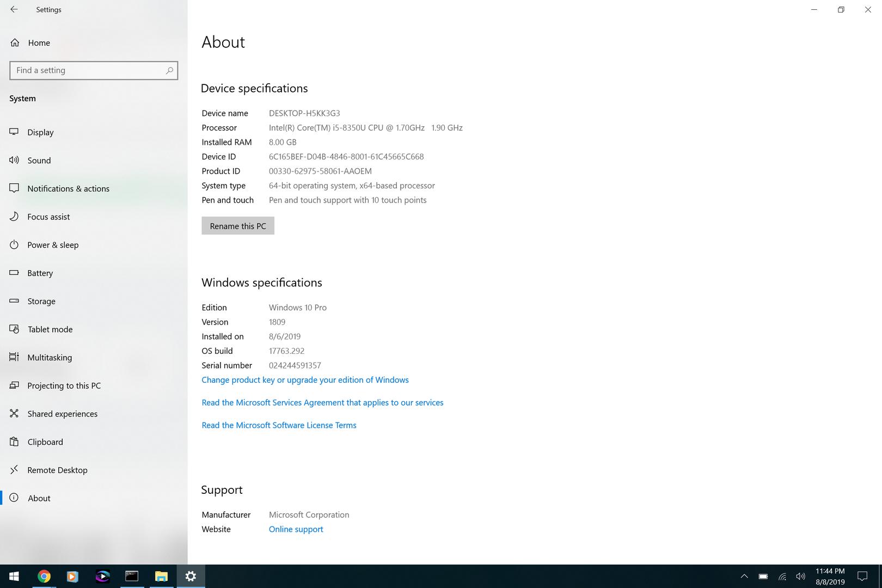Open Display settings icon
Viewport: 882px width, 588px height.
click(x=14, y=132)
